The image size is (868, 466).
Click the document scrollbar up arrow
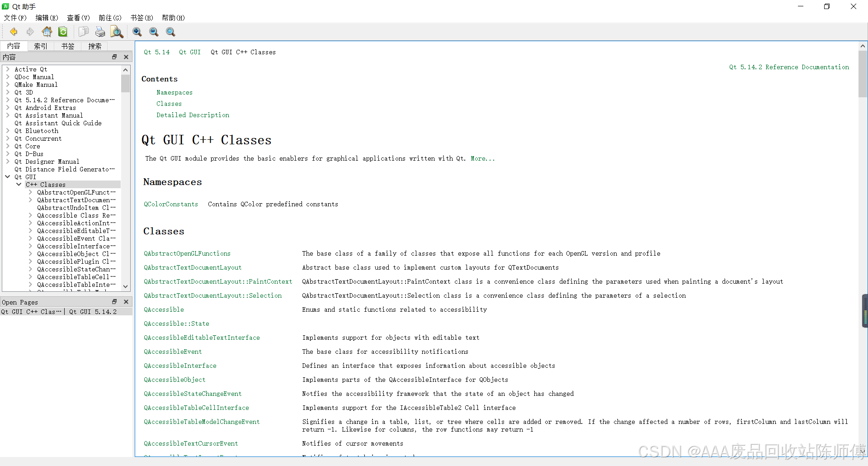click(x=863, y=46)
